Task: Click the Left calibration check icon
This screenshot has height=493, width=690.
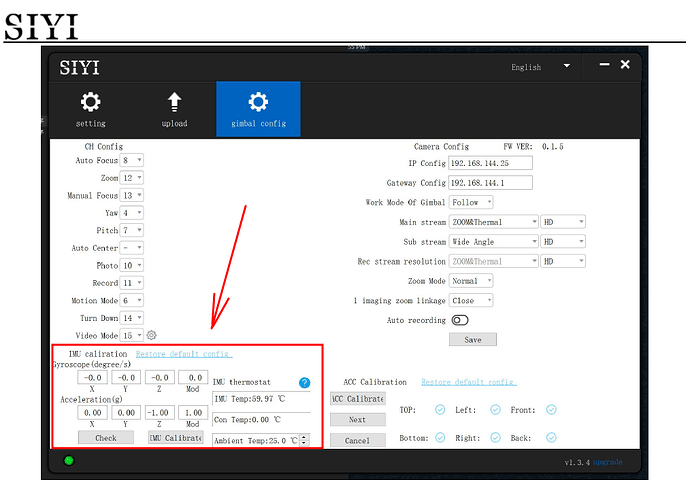Action: [495, 410]
